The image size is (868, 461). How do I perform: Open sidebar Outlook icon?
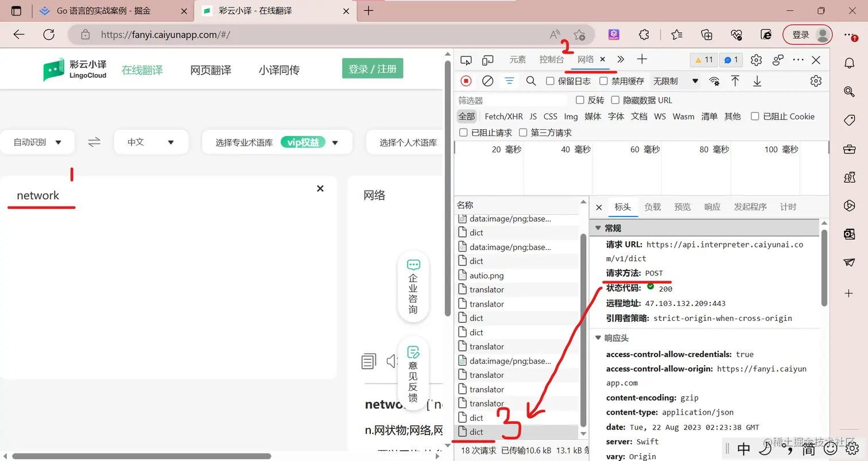tap(850, 234)
